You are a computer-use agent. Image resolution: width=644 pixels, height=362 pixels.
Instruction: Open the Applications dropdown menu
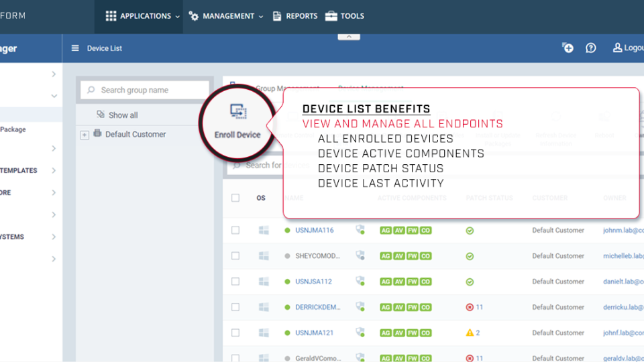pyautogui.click(x=143, y=16)
